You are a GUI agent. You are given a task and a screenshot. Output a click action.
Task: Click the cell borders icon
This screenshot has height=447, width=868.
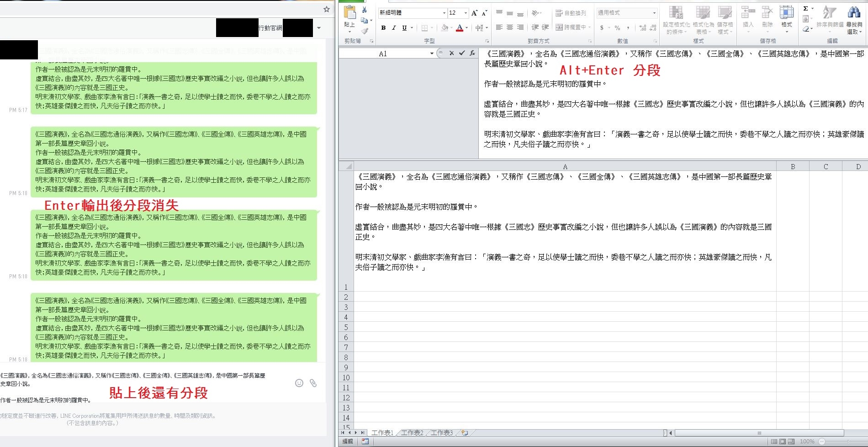(x=424, y=28)
